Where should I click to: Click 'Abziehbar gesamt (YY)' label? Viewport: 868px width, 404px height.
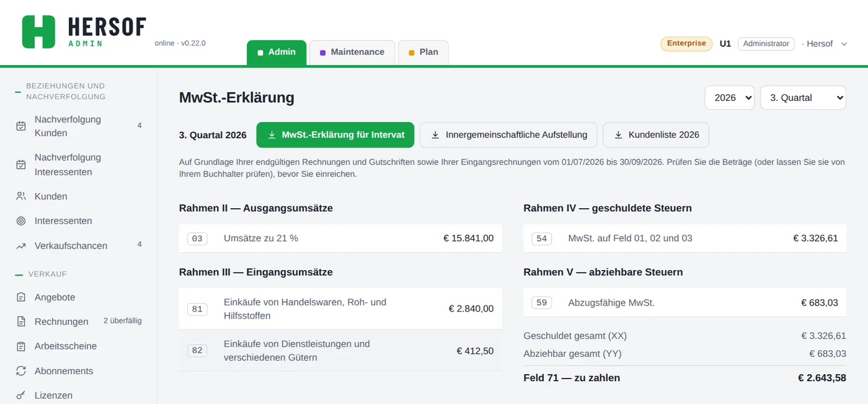572,354
